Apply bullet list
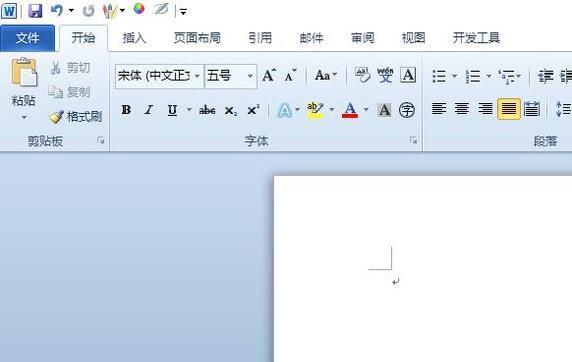The height and width of the screenshot is (362, 572). click(439, 76)
